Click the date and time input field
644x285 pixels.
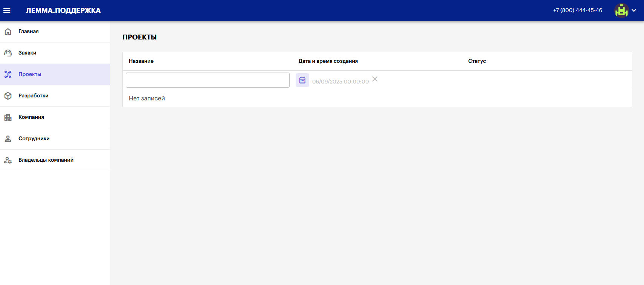click(x=340, y=82)
